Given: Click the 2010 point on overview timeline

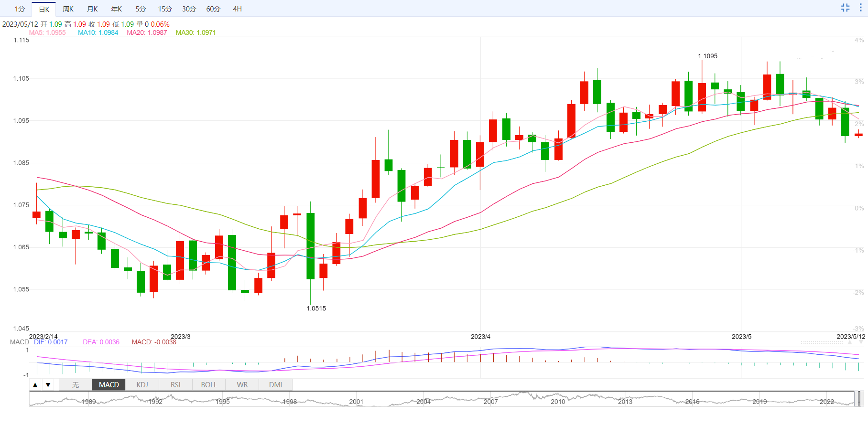Looking at the screenshot, I should [x=558, y=402].
